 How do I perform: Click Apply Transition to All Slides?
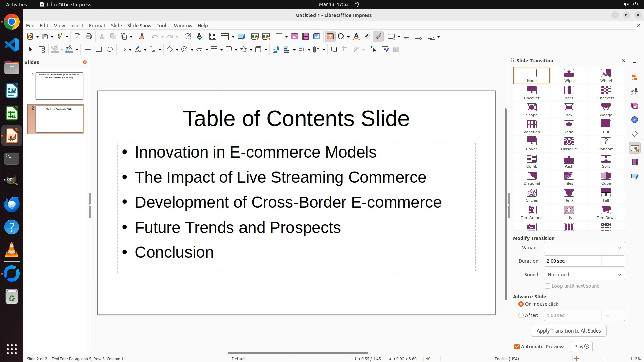(x=569, y=331)
